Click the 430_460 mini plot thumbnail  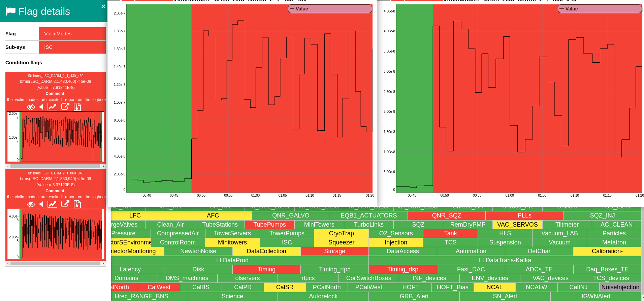[56, 137]
